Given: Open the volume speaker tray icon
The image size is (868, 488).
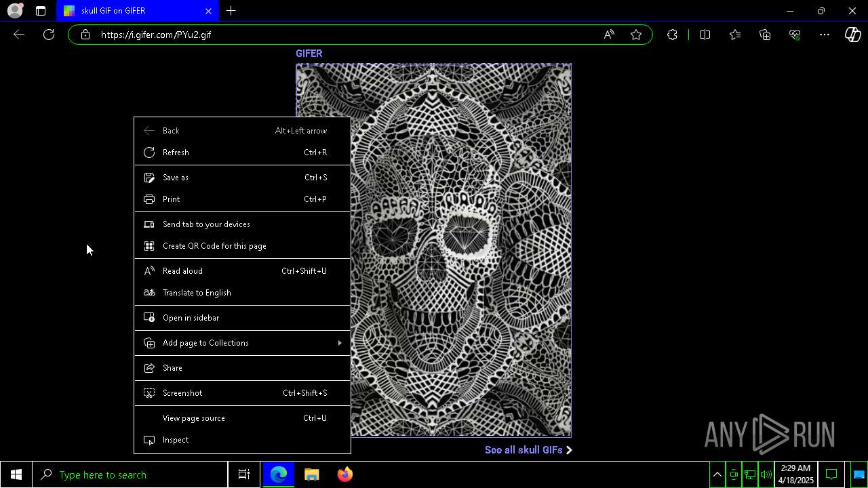Looking at the screenshot, I should click(x=766, y=474).
